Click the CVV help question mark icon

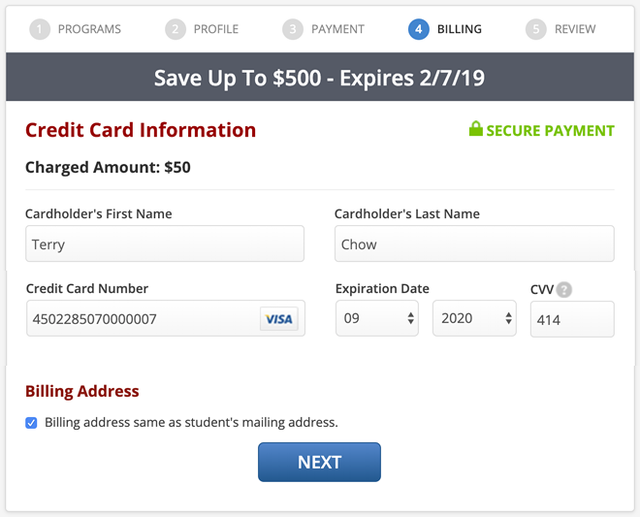[565, 291]
